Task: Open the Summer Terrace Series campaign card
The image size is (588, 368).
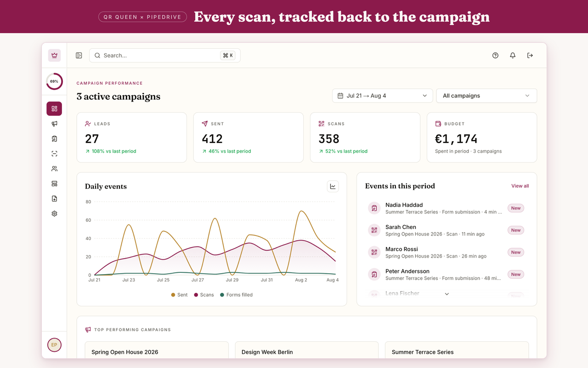Action: tap(457, 350)
